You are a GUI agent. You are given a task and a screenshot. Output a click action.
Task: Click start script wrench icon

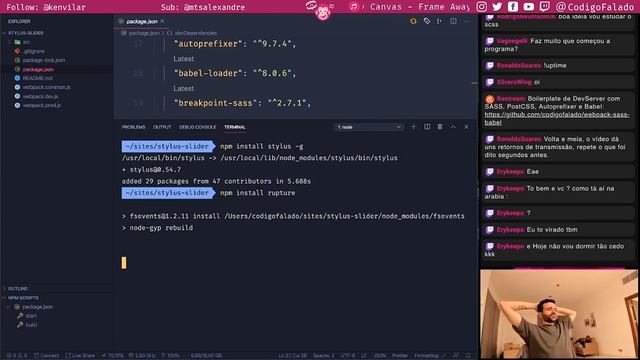20,316
